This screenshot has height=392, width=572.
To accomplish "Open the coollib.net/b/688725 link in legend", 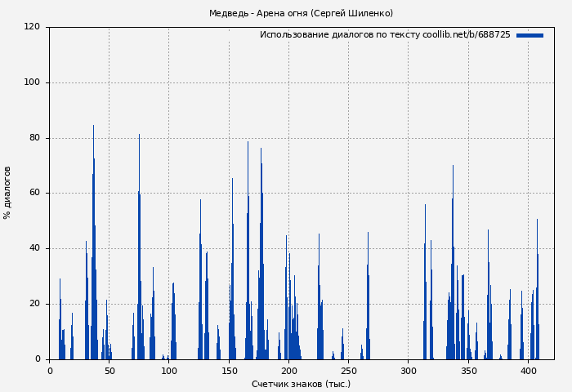I will 467,35.
